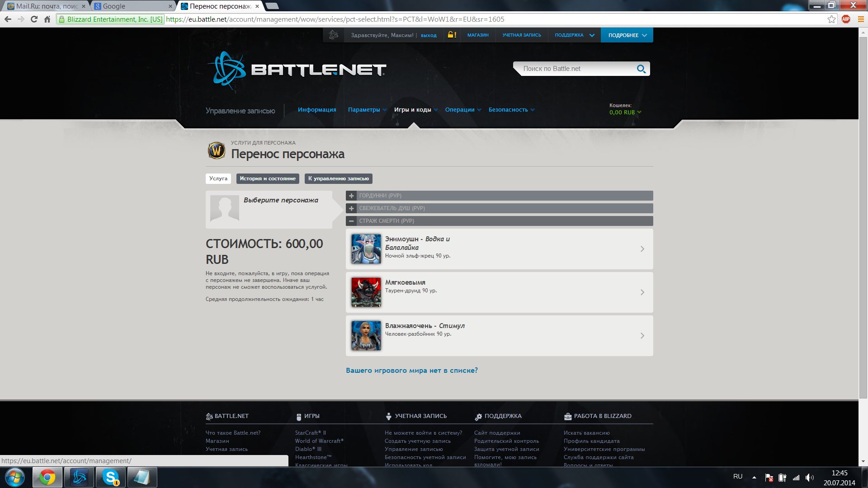Screen dimensions: 868x488
Task: Click the Adblock Plus extension icon
Action: pos(846,19)
